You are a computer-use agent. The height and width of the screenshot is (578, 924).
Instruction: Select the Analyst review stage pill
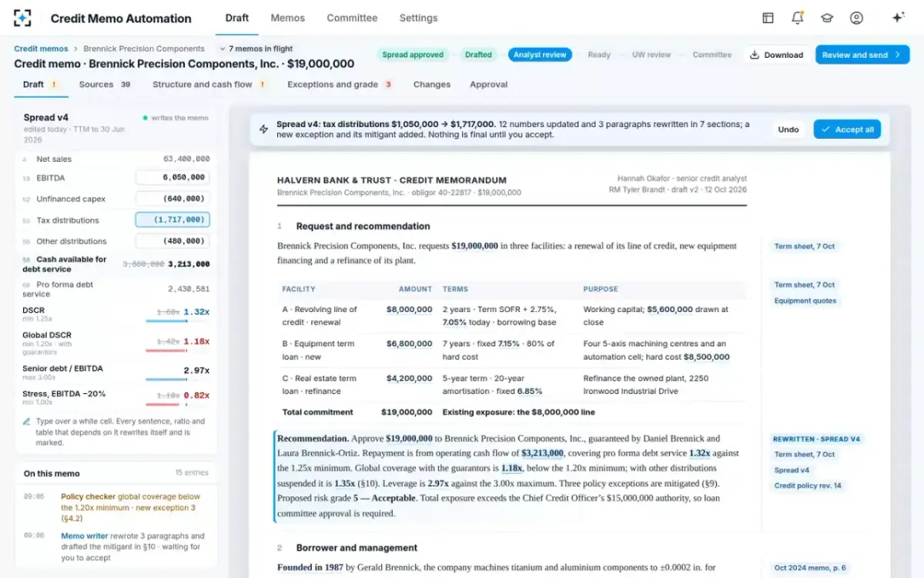tap(540, 55)
